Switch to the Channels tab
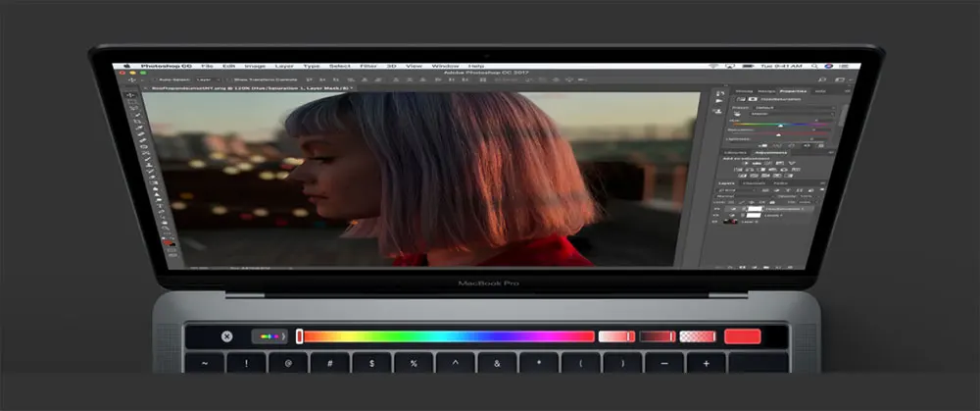This screenshot has height=411, width=980. tap(753, 183)
